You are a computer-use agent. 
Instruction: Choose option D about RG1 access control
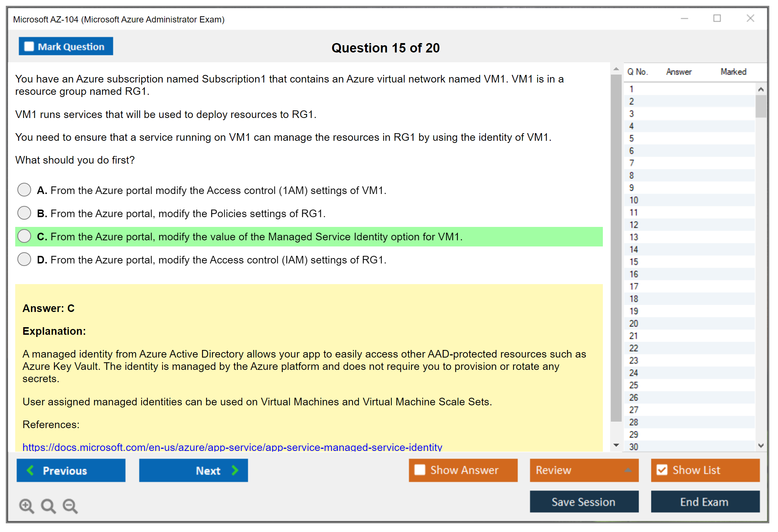pos(24,259)
